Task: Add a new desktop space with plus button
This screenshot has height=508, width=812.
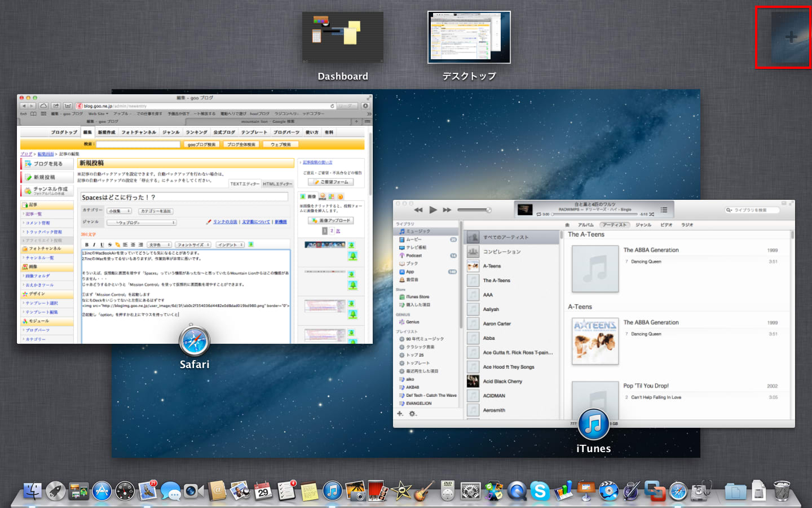Action: (791, 37)
